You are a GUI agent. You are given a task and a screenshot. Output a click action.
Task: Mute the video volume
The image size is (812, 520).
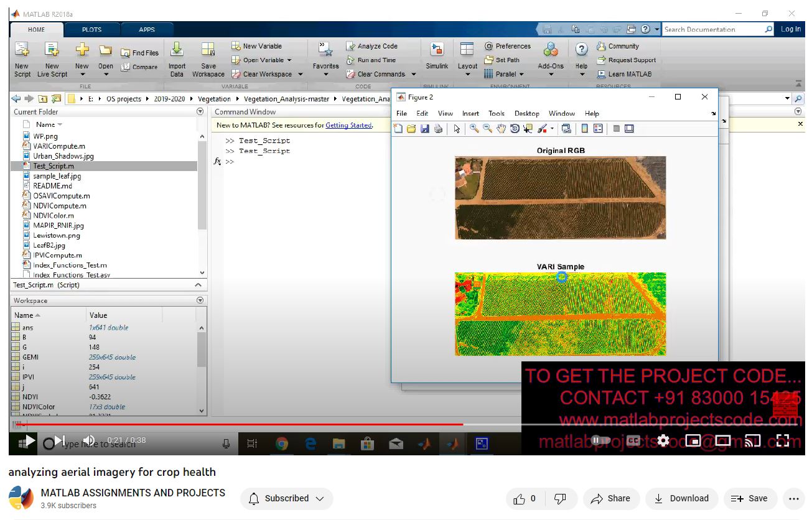(89, 440)
